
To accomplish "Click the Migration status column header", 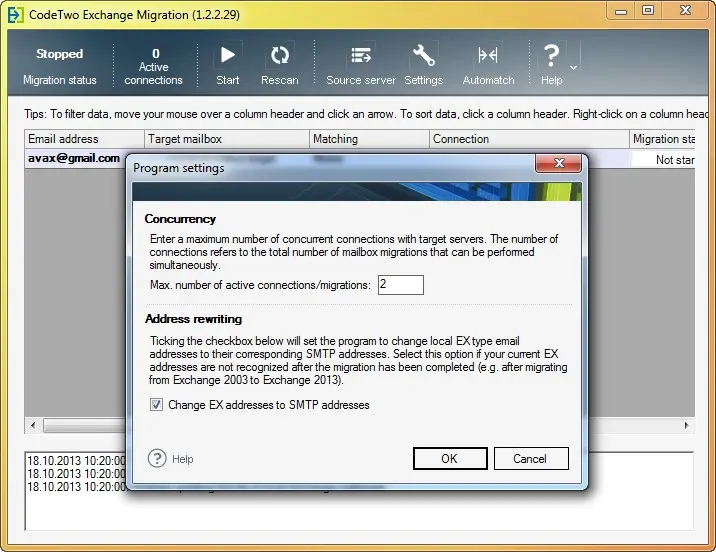I will click(662, 139).
